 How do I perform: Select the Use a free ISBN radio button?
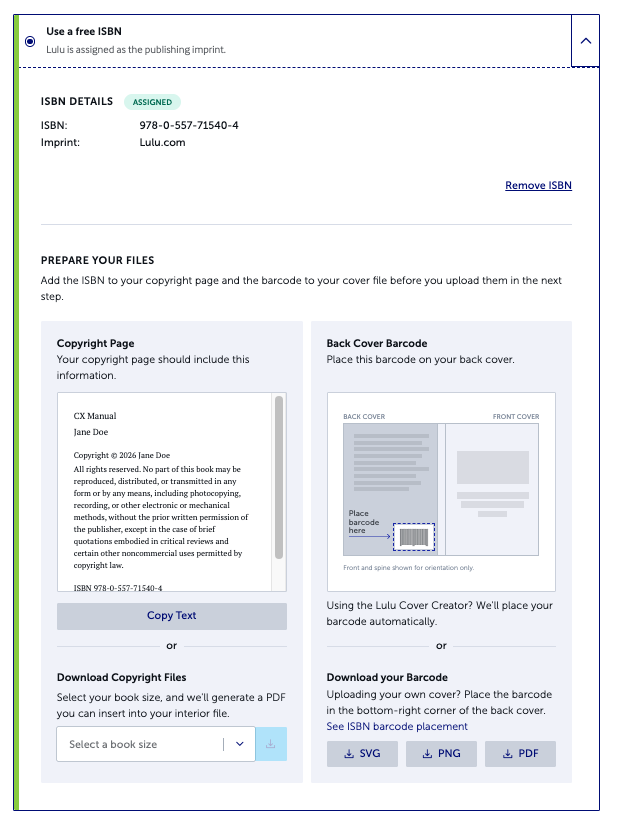30,41
